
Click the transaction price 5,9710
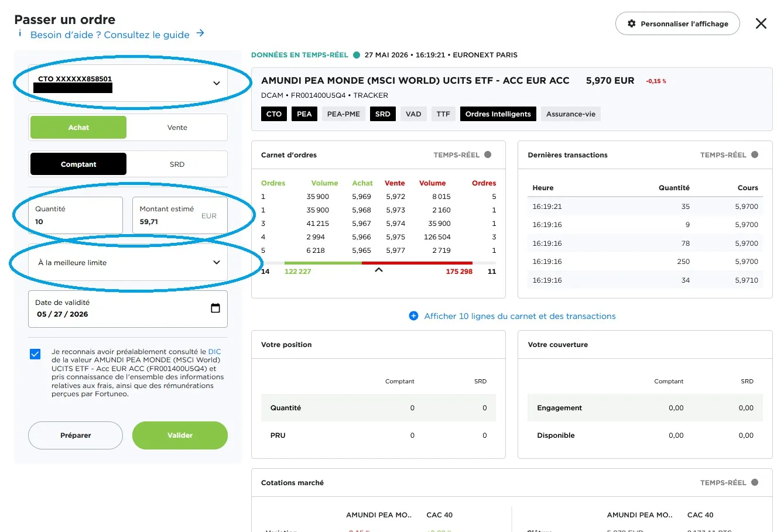coord(747,280)
